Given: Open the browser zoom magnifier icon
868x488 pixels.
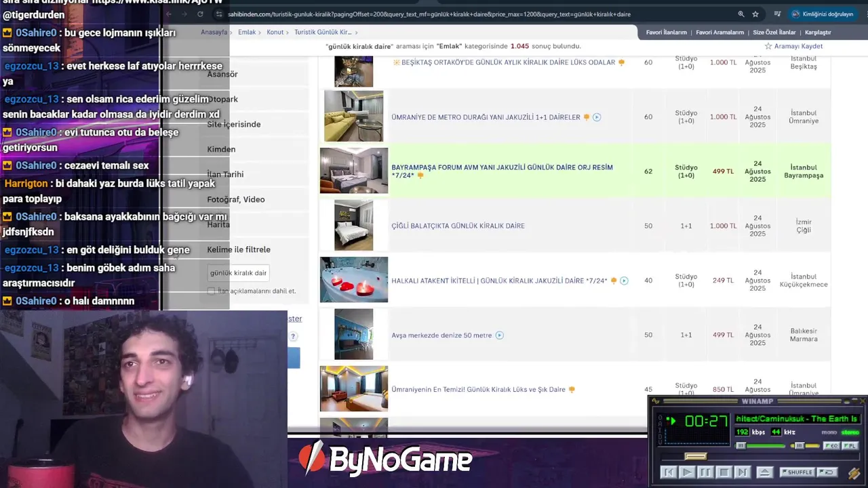Looking at the screenshot, I should click(741, 14).
